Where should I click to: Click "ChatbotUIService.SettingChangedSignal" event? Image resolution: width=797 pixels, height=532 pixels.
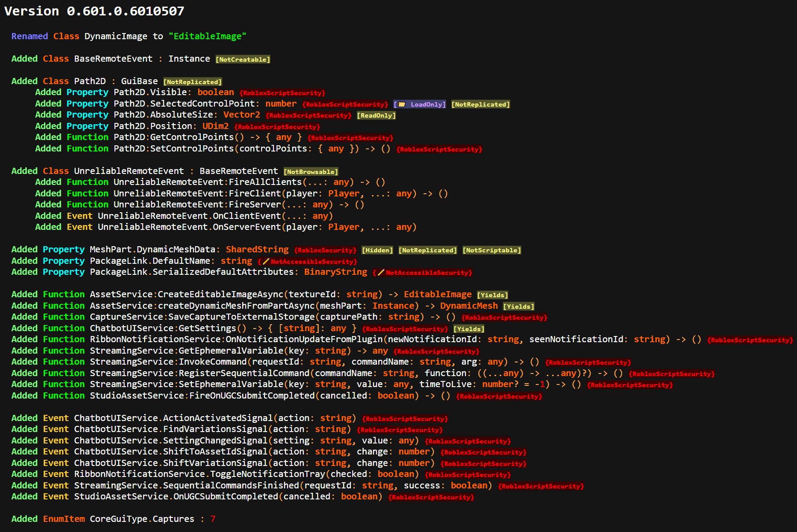click(171, 440)
